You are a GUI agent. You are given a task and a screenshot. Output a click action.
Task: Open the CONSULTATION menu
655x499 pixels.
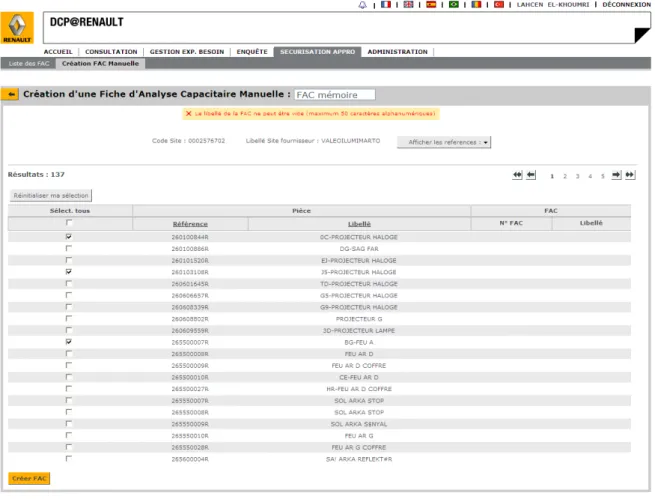pos(111,52)
